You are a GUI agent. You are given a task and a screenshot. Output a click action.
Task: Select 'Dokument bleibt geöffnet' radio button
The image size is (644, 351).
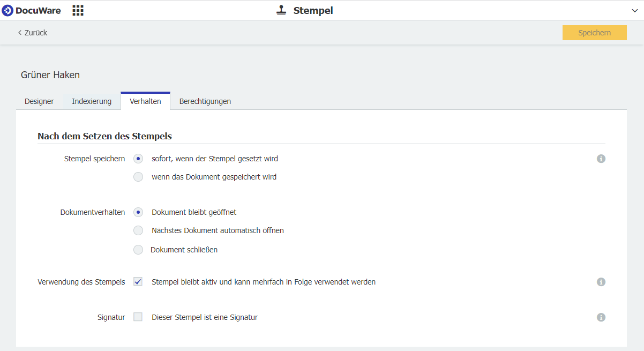[138, 212]
